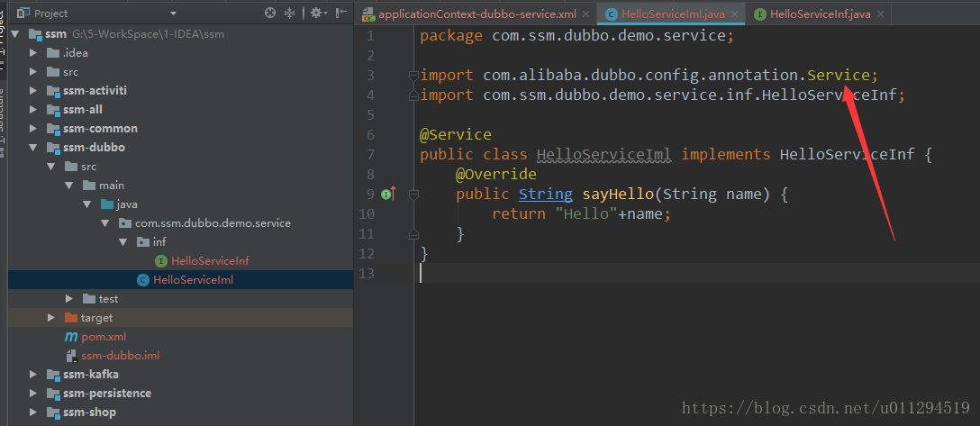The image size is (980, 426).
Task: Expand the ssm-kafka module
Action: [33, 374]
